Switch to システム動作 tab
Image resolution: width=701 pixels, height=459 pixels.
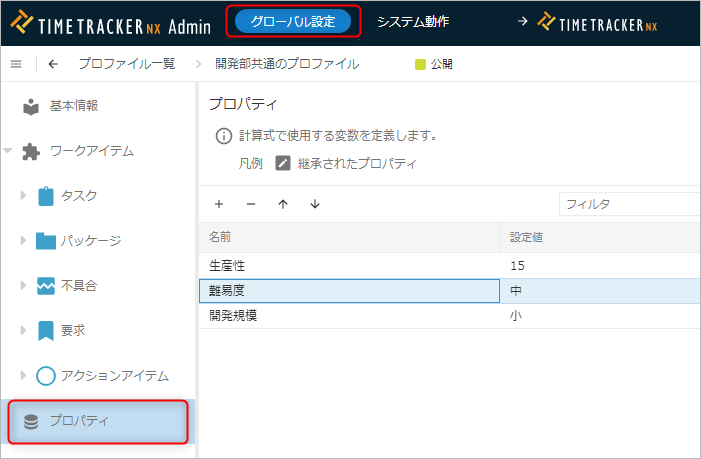point(413,21)
